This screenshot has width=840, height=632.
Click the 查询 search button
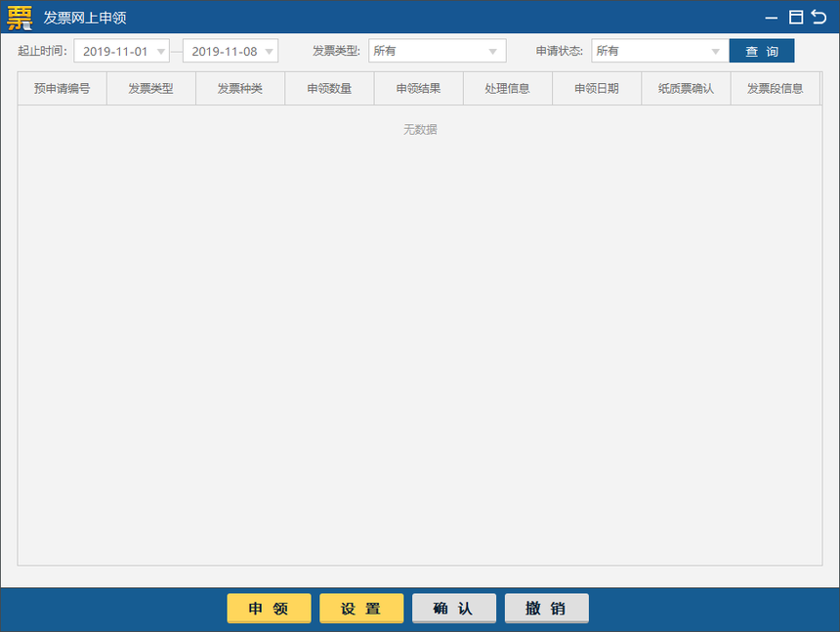tap(762, 51)
